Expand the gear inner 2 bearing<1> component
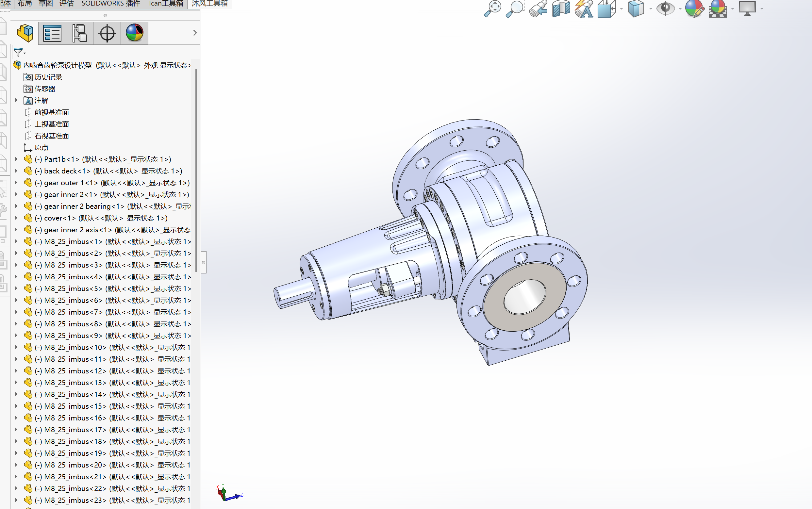Screen dimensions: 812x509 point(16,206)
